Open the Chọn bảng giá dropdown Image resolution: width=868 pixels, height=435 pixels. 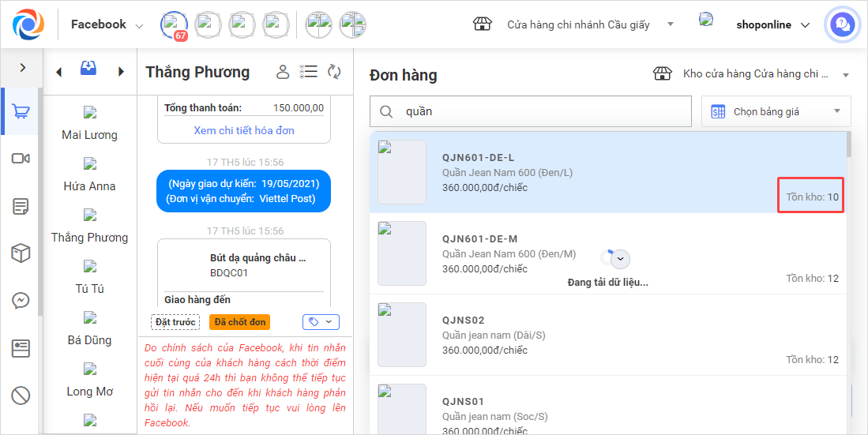(x=776, y=111)
